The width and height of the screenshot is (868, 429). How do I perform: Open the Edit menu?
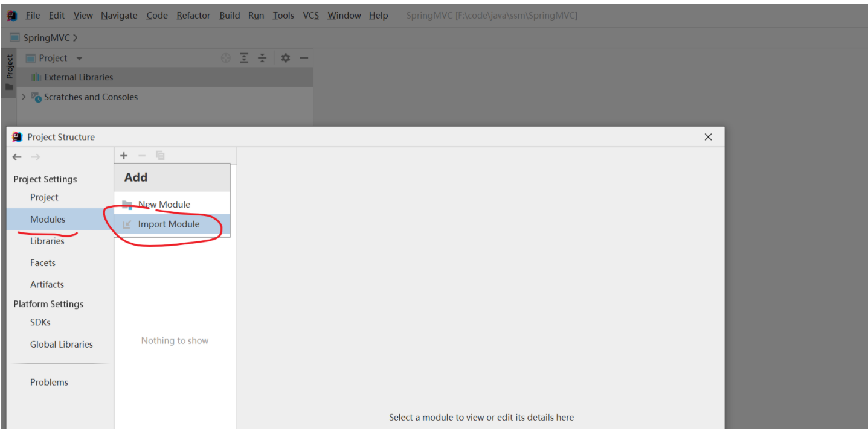(57, 16)
